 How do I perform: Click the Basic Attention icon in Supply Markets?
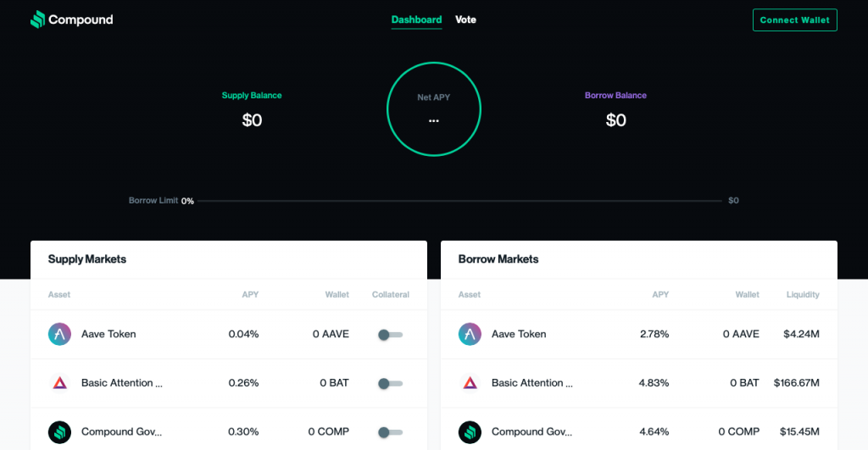(x=60, y=383)
